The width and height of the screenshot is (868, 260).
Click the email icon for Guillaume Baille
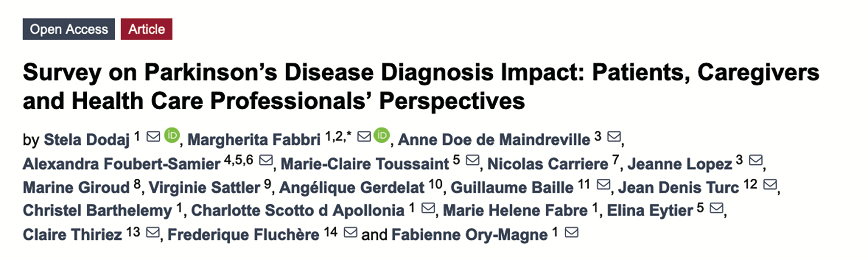[603, 184]
